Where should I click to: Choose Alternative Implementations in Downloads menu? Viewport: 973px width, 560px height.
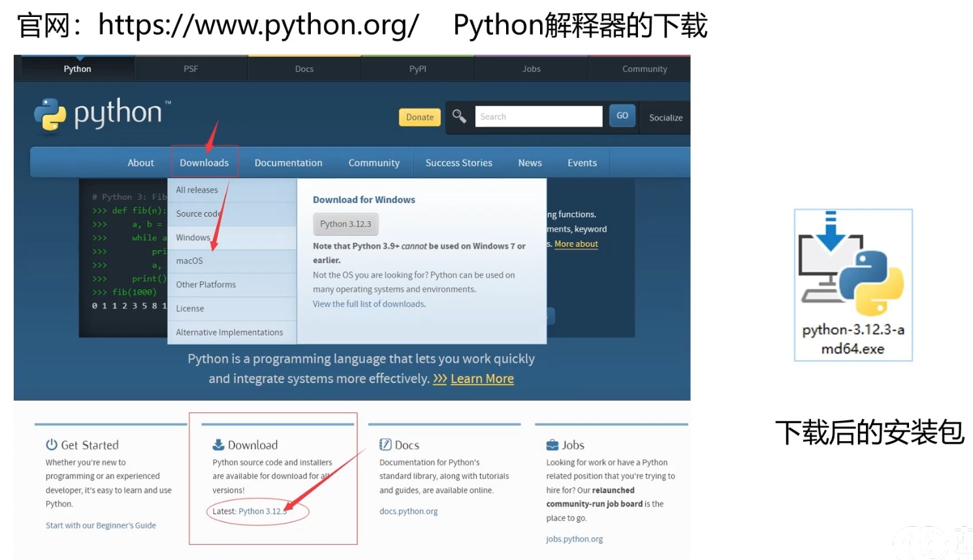[232, 332]
